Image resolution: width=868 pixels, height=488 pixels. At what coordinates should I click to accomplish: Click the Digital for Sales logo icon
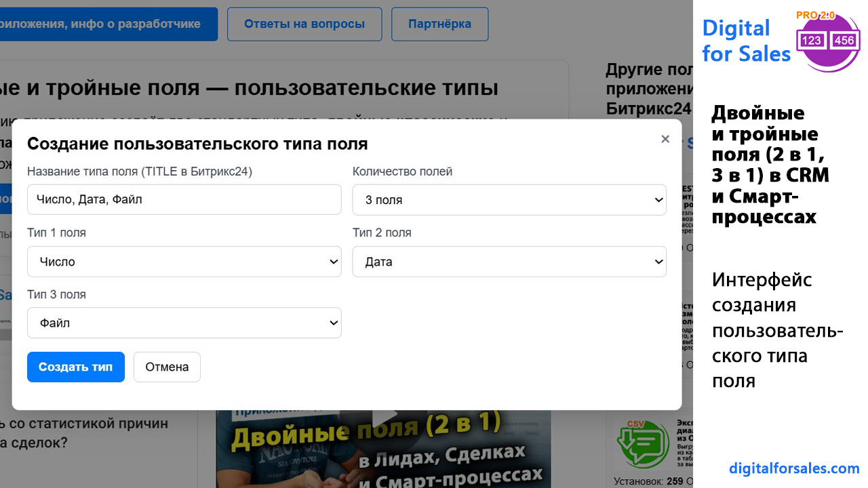point(829,43)
